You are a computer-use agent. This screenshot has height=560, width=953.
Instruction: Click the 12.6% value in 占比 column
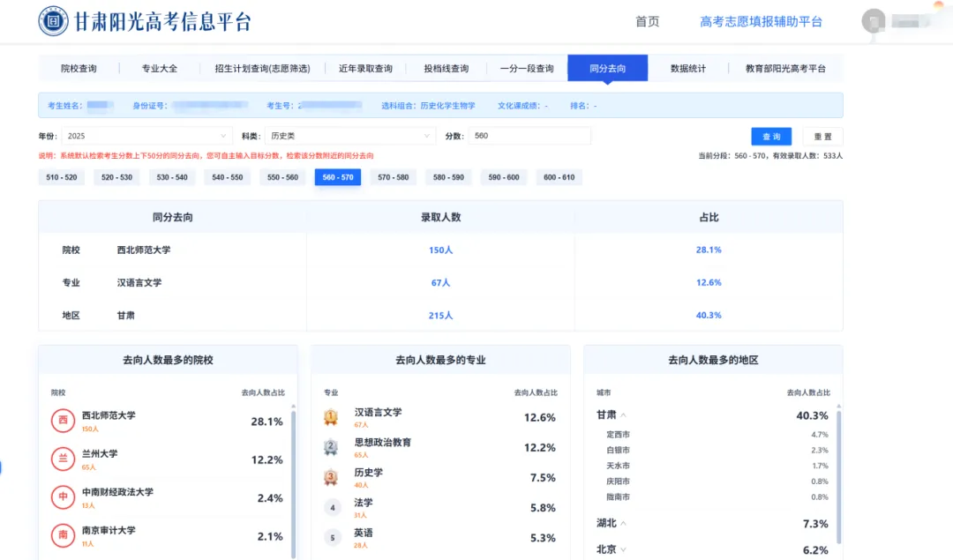pos(709,282)
